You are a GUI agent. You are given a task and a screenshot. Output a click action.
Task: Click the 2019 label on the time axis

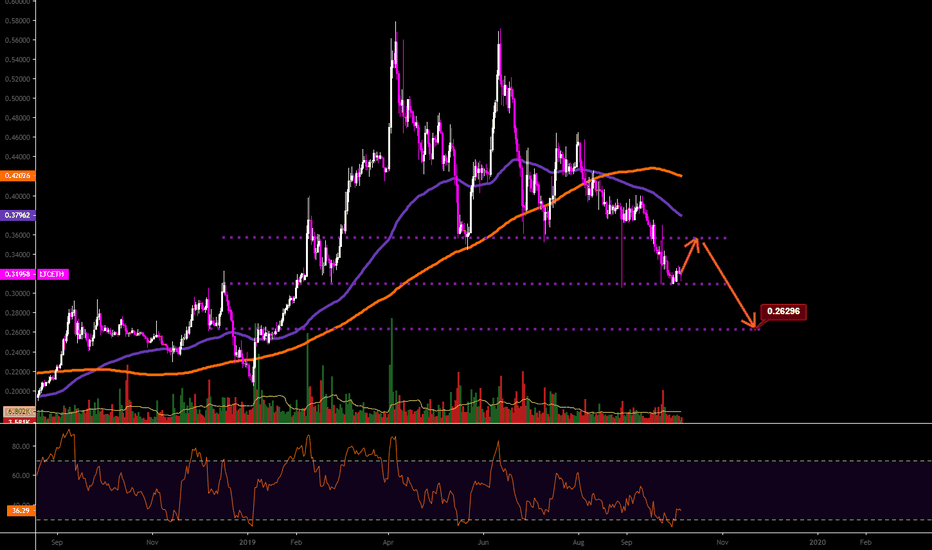[x=247, y=542]
